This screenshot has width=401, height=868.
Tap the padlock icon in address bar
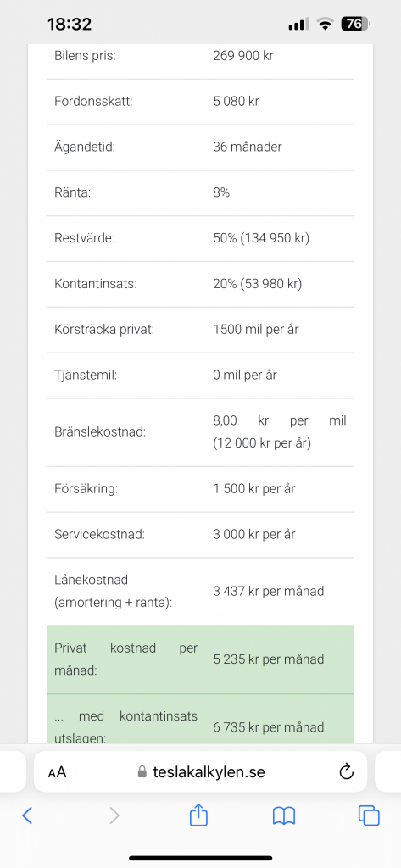click(142, 771)
